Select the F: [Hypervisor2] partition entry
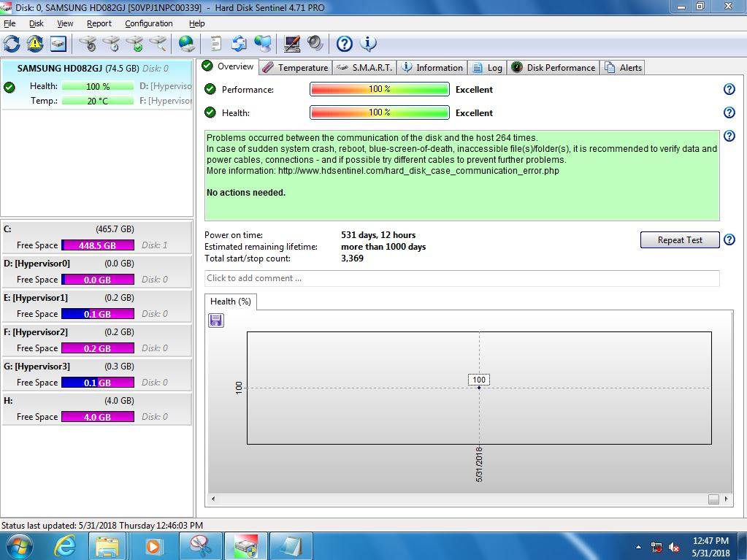This screenshot has width=747, height=560. tap(96, 340)
